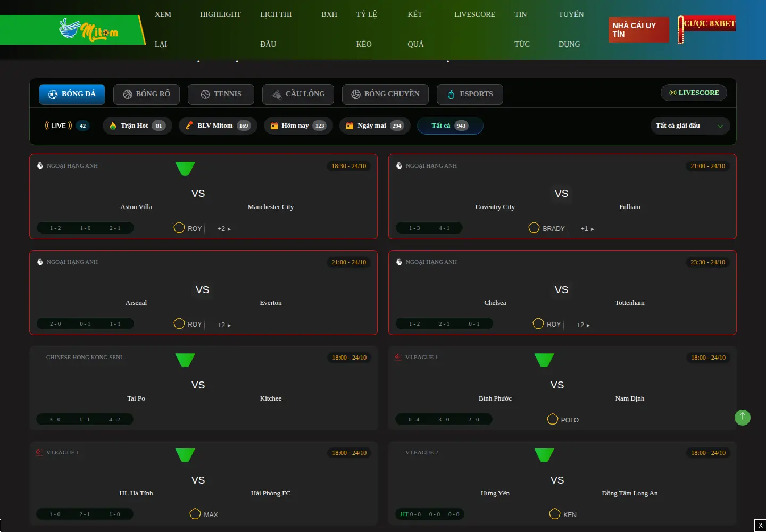Open HIGHLIGHT in top navigation
The width and height of the screenshot is (766, 532).
[x=220, y=14]
